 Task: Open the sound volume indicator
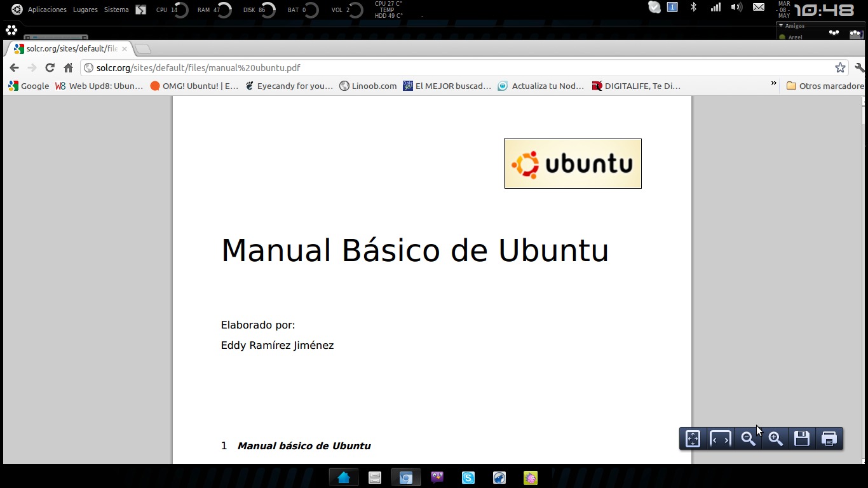(x=736, y=7)
